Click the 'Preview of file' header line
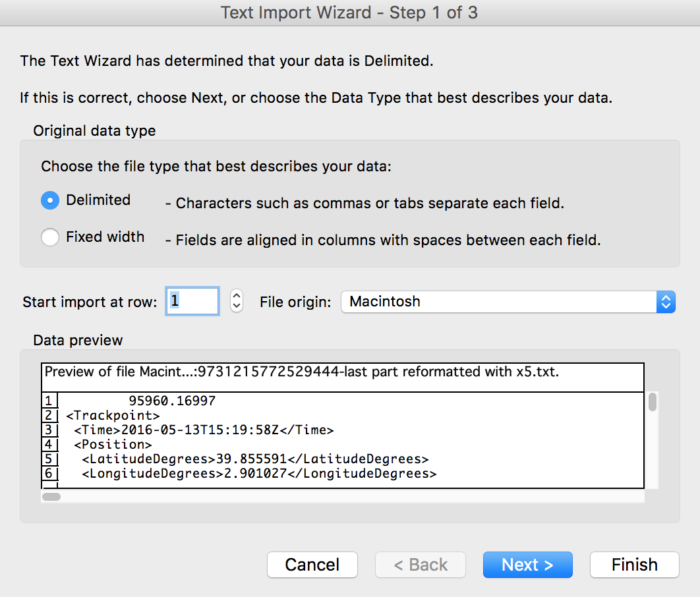 (x=302, y=372)
